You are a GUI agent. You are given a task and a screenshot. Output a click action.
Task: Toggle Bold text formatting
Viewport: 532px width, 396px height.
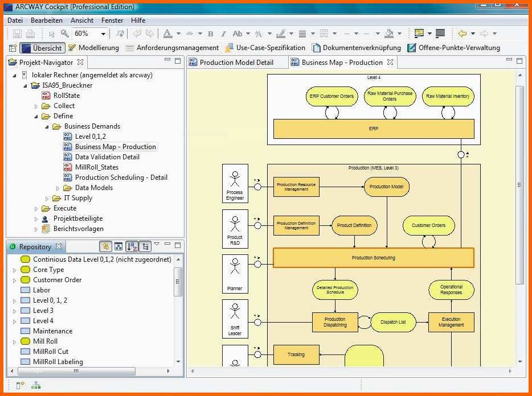coord(210,34)
